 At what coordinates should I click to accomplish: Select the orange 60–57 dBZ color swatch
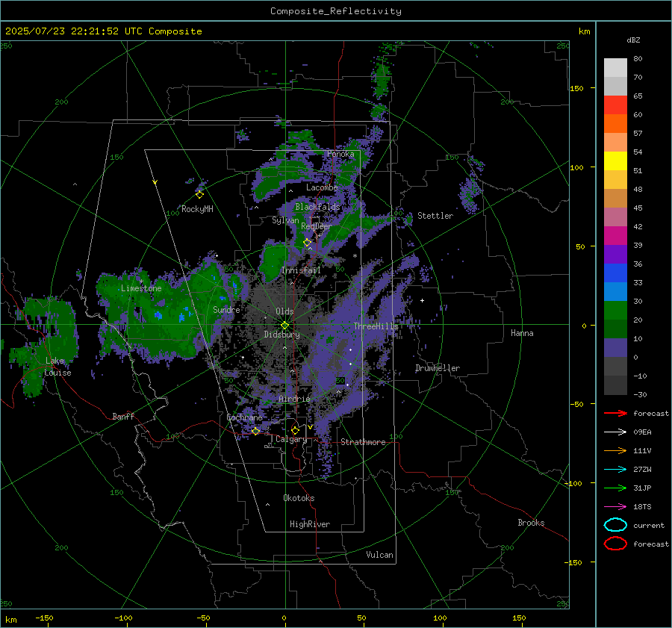click(615, 123)
